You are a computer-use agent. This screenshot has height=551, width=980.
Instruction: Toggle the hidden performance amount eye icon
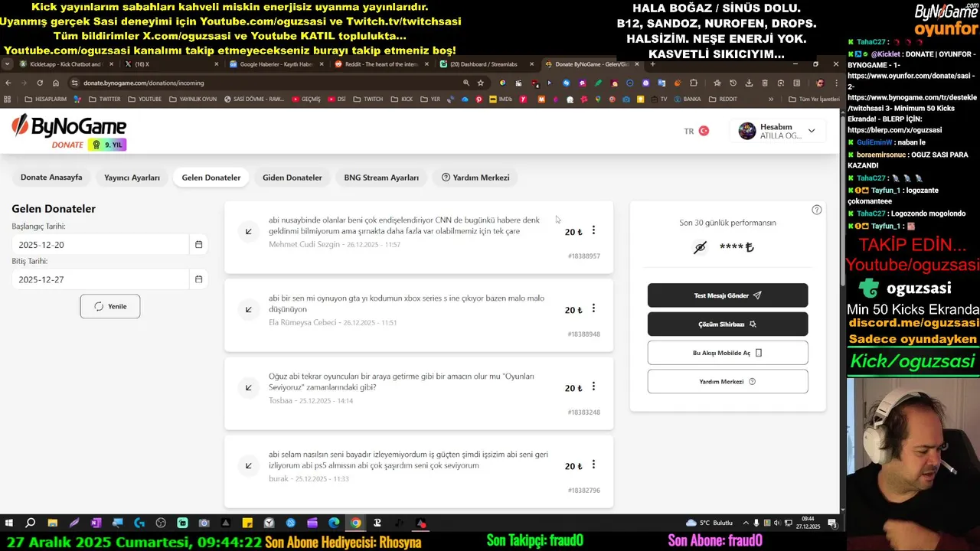click(x=700, y=247)
